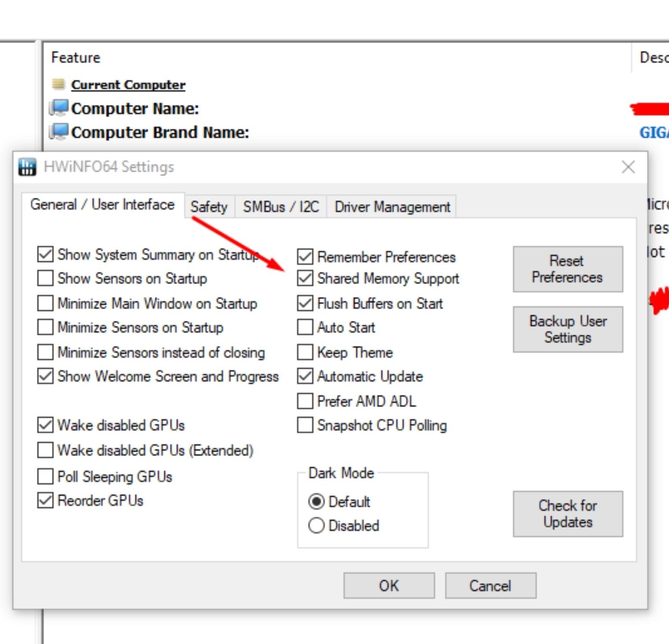Cancel the settings dialog
Screen dimensions: 669x644
[491, 585]
